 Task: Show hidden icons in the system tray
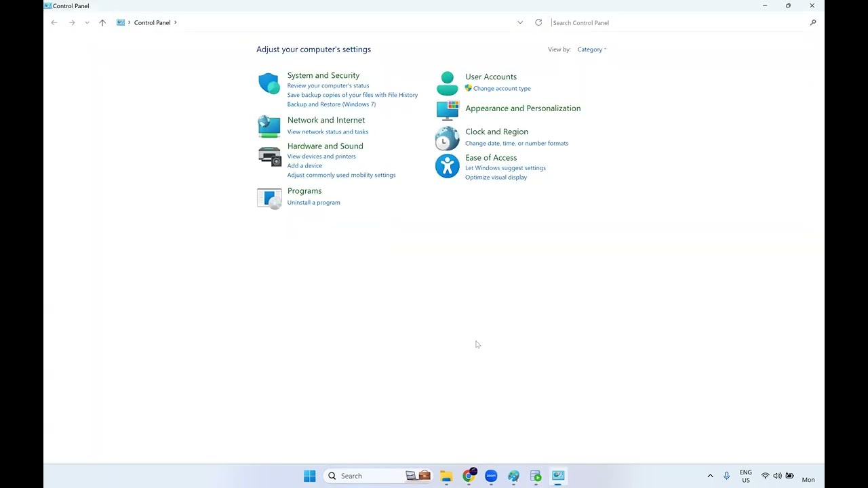(710, 476)
